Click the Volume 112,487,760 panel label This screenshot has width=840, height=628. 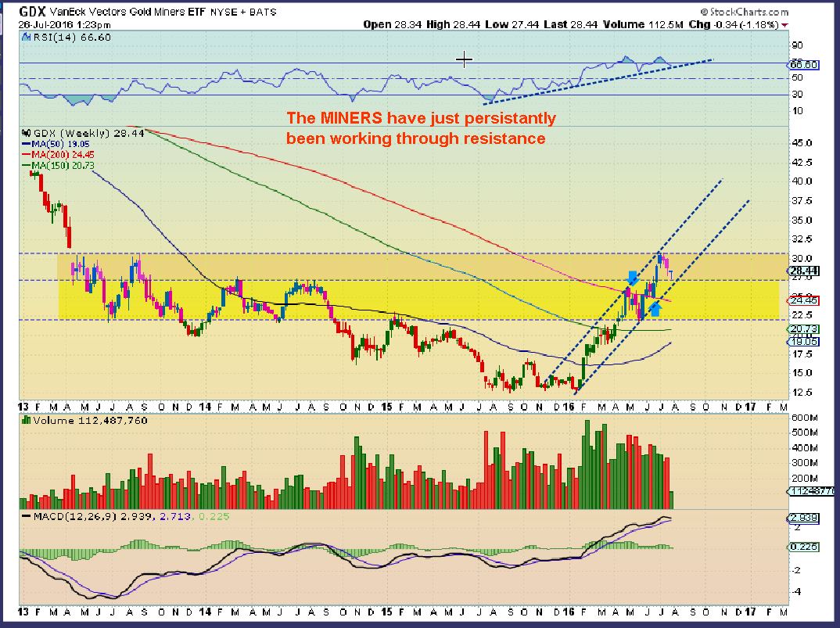[x=90, y=421]
